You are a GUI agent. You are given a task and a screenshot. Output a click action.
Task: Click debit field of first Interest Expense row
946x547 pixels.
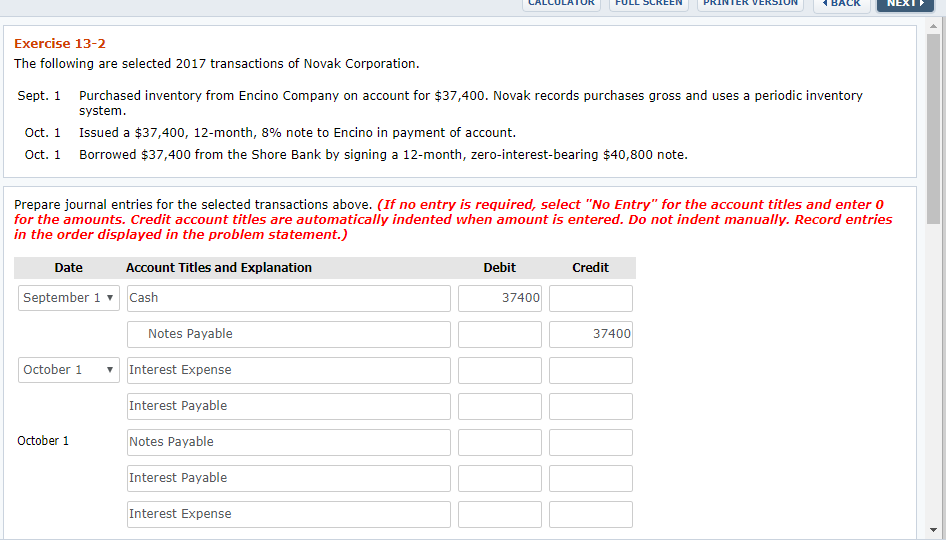click(x=500, y=370)
